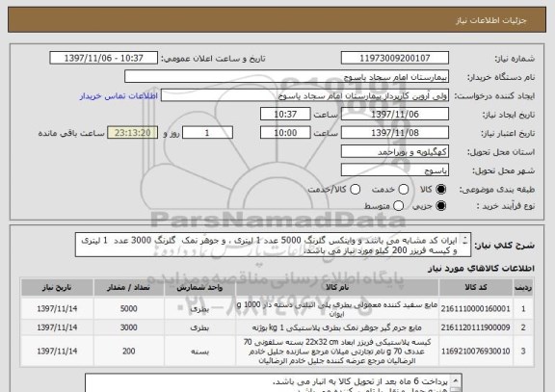Open the اطلاعات تماس خریدار link

[x=119, y=96]
